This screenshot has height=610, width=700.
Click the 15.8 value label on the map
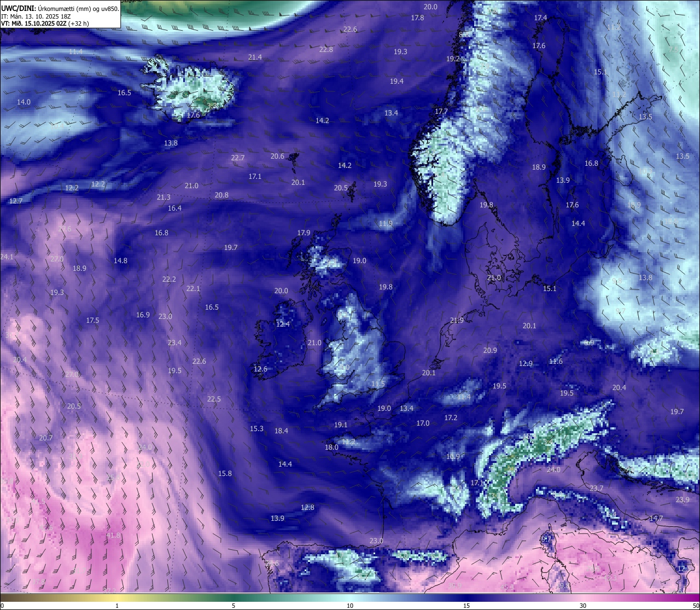[225, 474]
